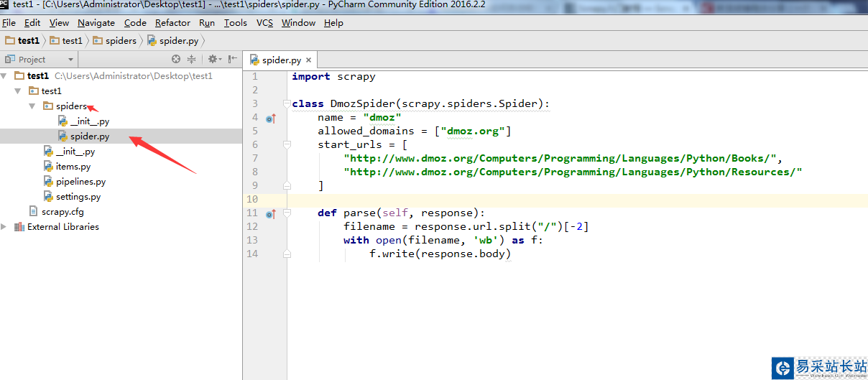
Task: Open the Code menu
Action: click(x=135, y=23)
